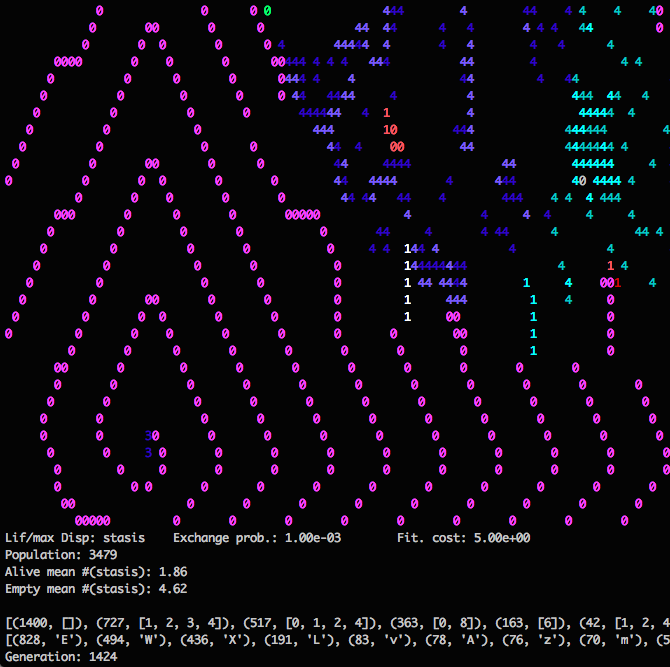Image resolution: width=670 pixels, height=667 pixels.
Task: Click the "Fit. cost: 5.00e+00" text
Action: coord(464,538)
